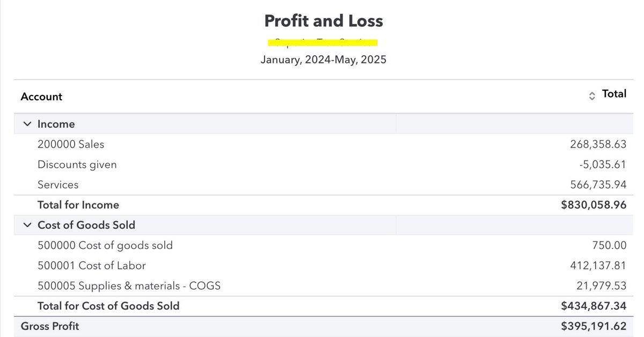Open the 566,735.94 Services amount
The width and height of the screenshot is (644, 337).
coord(598,185)
